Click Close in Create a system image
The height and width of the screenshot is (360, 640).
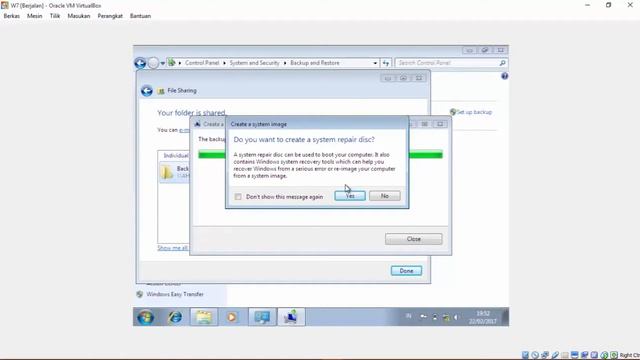[x=413, y=239]
